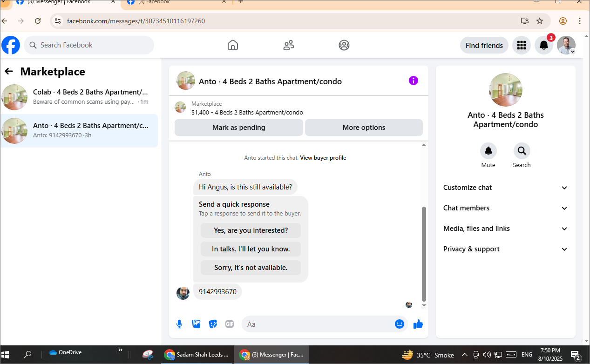This screenshot has width=590, height=364.
Task: Open Windows taskbar search
Action: [27, 355]
